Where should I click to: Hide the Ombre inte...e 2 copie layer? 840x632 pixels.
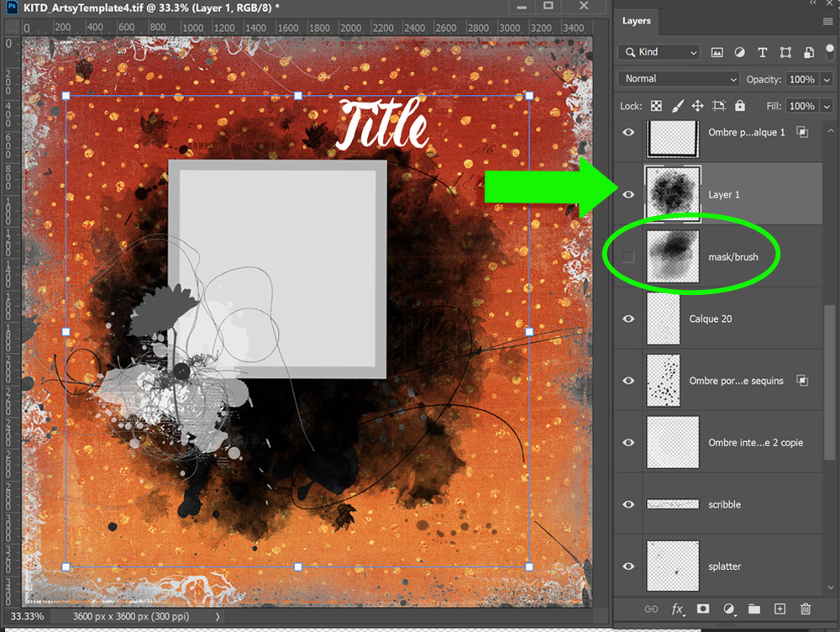pos(628,442)
